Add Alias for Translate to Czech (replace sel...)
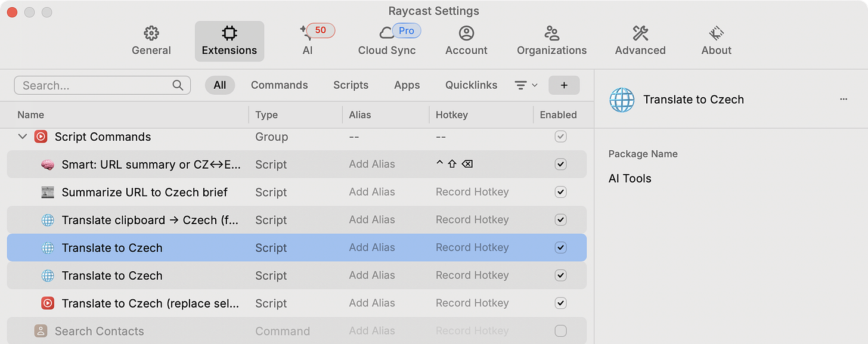The image size is (868, 344). click(372, 303)
